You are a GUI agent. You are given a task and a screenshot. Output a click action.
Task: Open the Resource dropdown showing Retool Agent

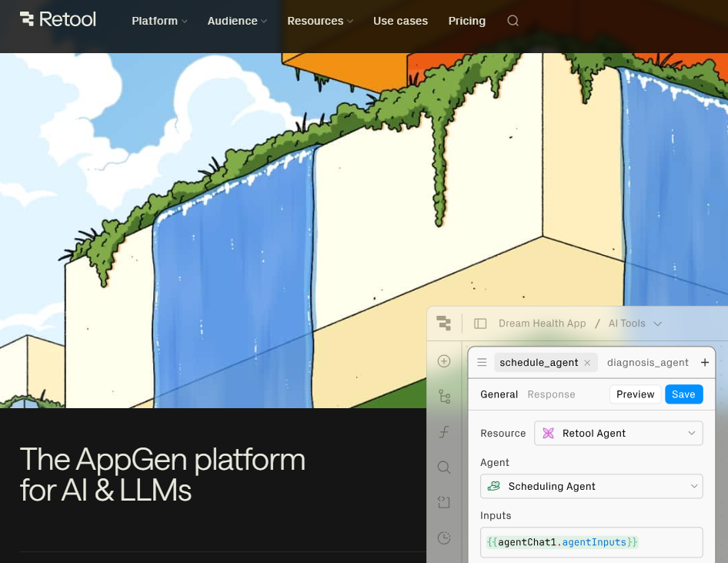[x=618, y=434]
